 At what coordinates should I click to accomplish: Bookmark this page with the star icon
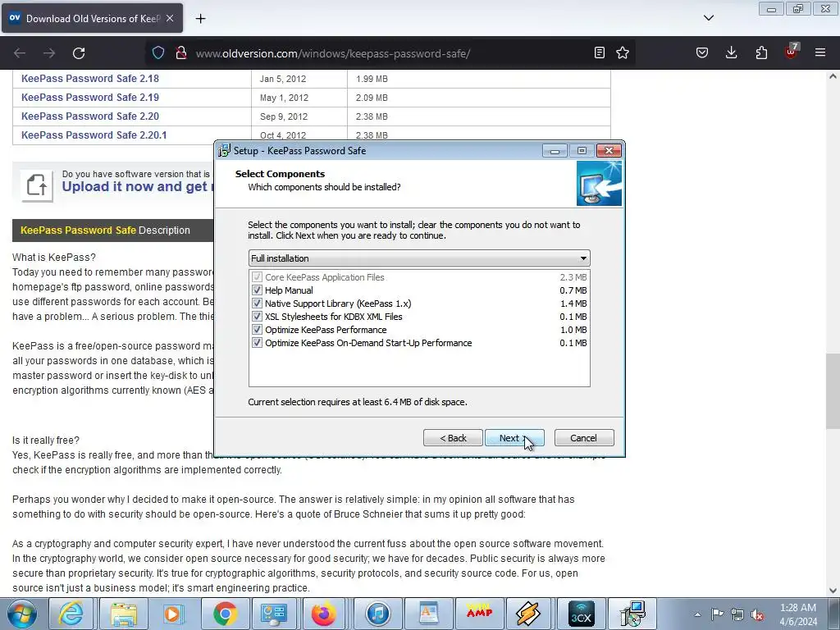pos(623,52)
